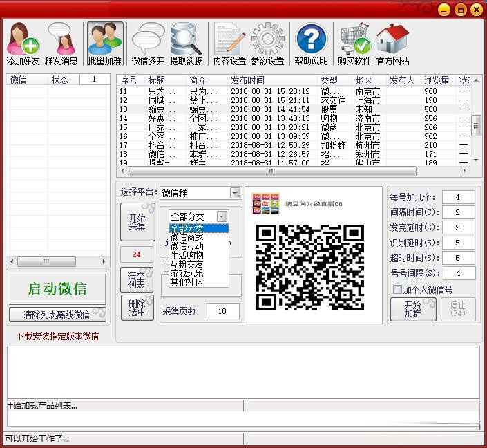The height and width of the screenshot is (448, 487).
Task: Choose 全部分类 in the category list
Action: 199,229
